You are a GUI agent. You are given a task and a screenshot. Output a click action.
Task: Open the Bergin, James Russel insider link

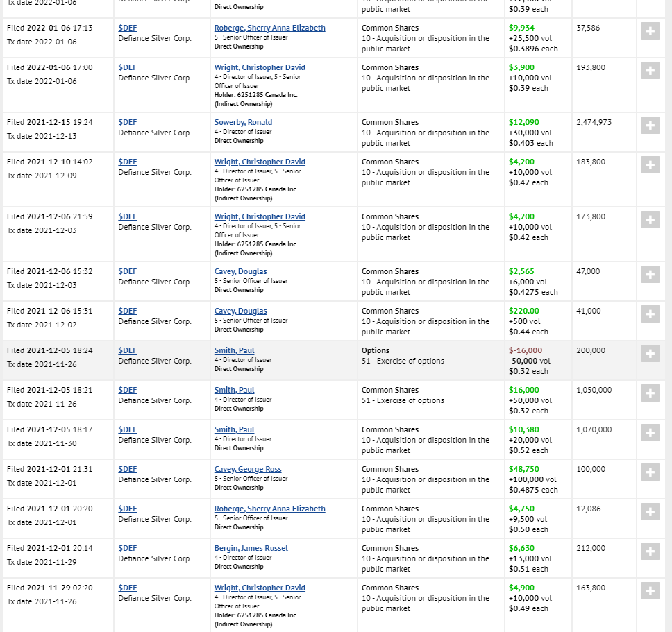coord(251,548)
